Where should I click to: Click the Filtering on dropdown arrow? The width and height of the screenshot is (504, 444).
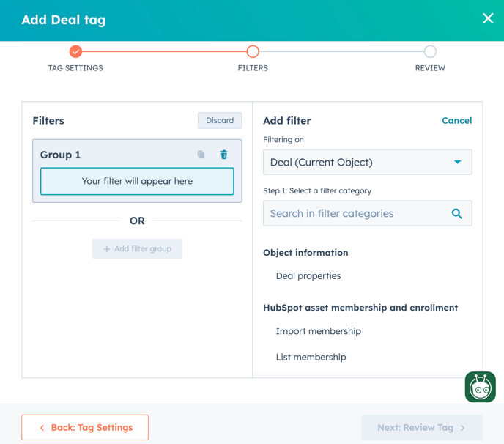coord(457,162)
